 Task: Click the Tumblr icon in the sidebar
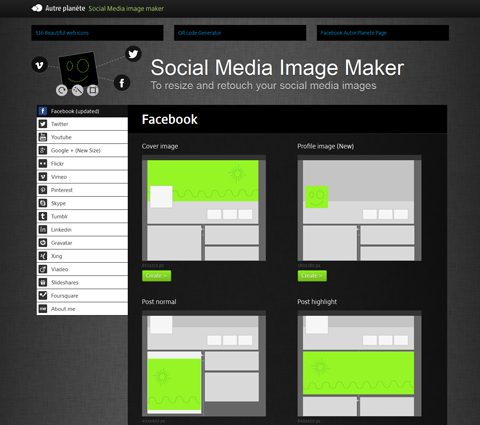tap(43, 216)
